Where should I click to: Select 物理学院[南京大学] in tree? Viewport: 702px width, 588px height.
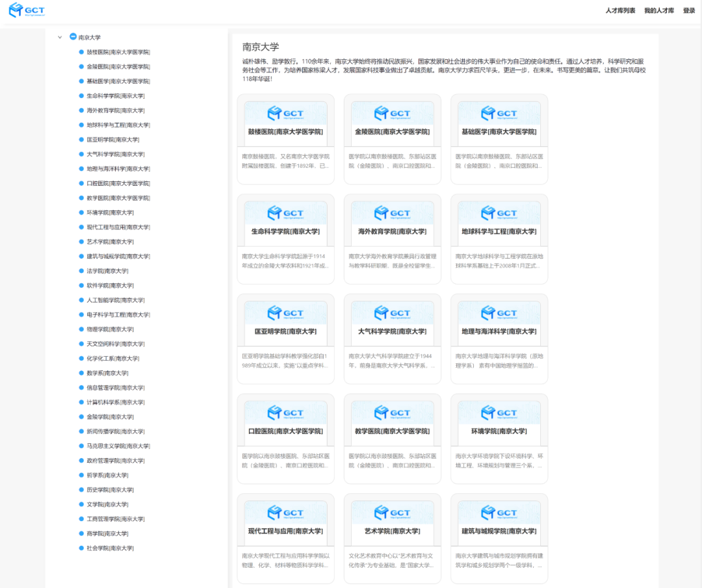(110, 329)
